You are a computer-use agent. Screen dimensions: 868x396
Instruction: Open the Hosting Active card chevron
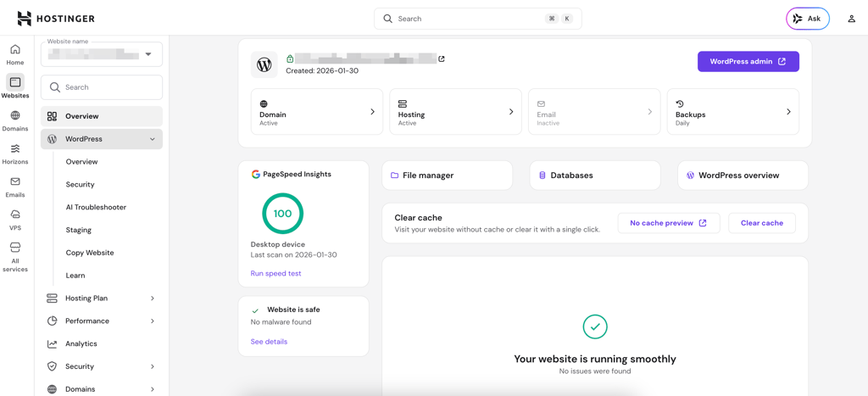coord(511,111)
